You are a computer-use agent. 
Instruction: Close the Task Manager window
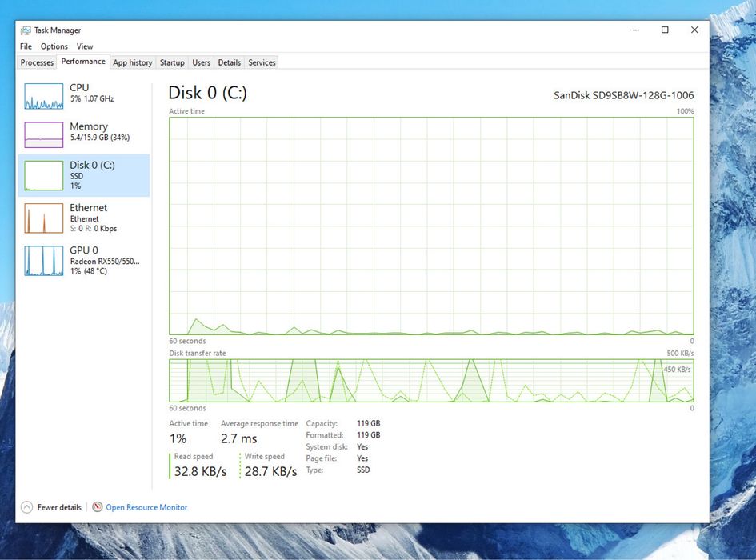click(x=694, y=30)
